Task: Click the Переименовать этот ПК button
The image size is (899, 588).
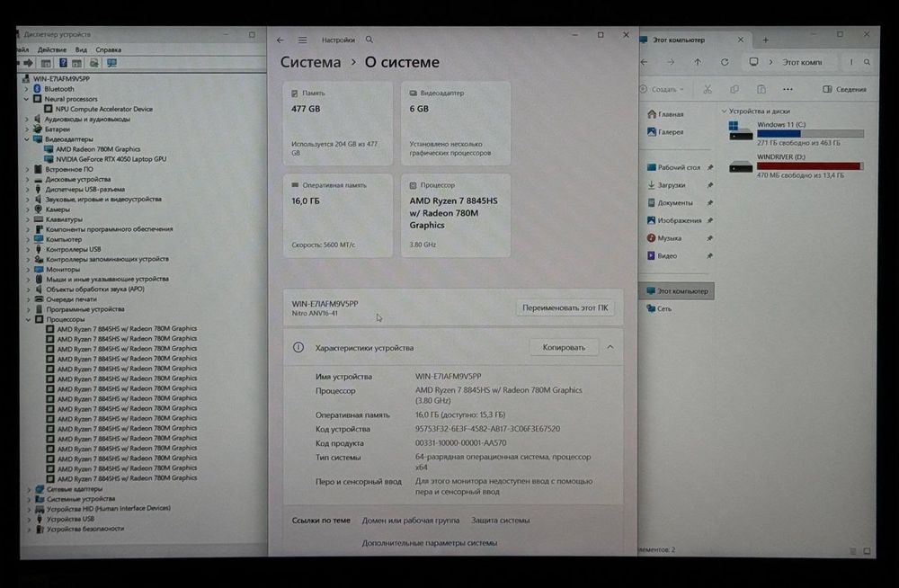Action: pos(565,308)
